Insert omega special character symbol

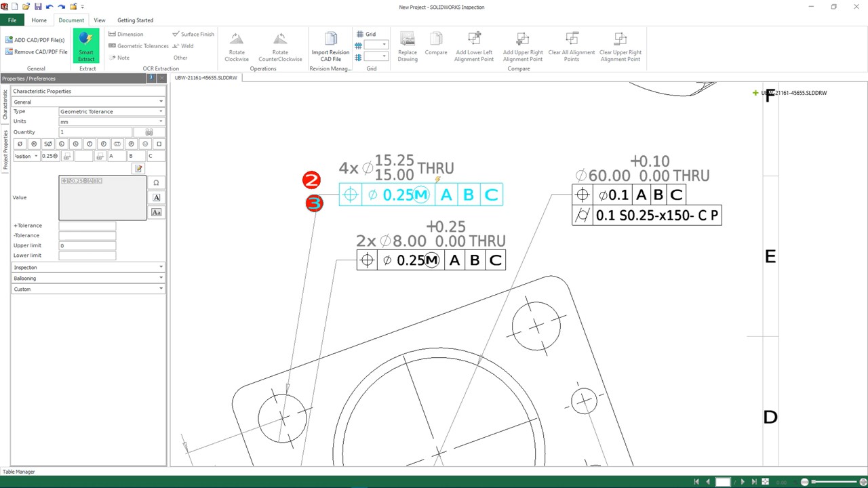point(156,182)
